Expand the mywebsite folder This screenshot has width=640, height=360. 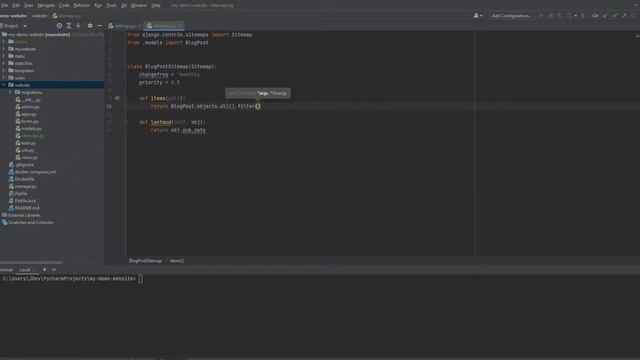pos(4,49)
